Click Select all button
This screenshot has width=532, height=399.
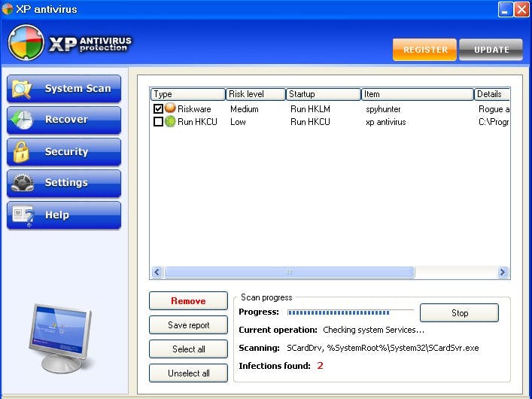pos(188,349)
